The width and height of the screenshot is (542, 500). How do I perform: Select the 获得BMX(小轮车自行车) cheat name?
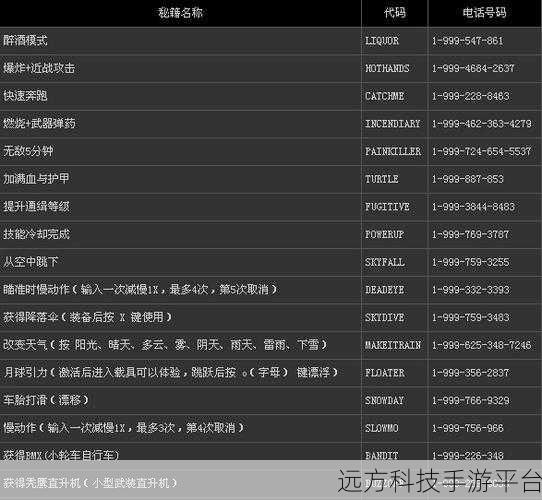pyautogui.click(x=61, y=455)
